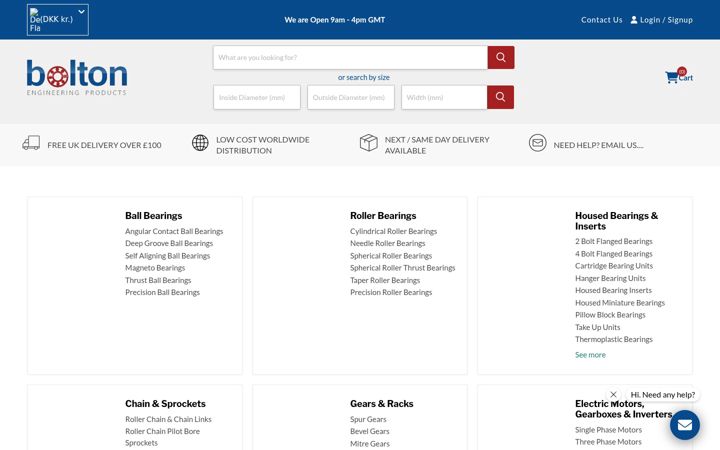Click the worldwide globe icon
This screenshot has width=720, height=450.
coord(200,143)
